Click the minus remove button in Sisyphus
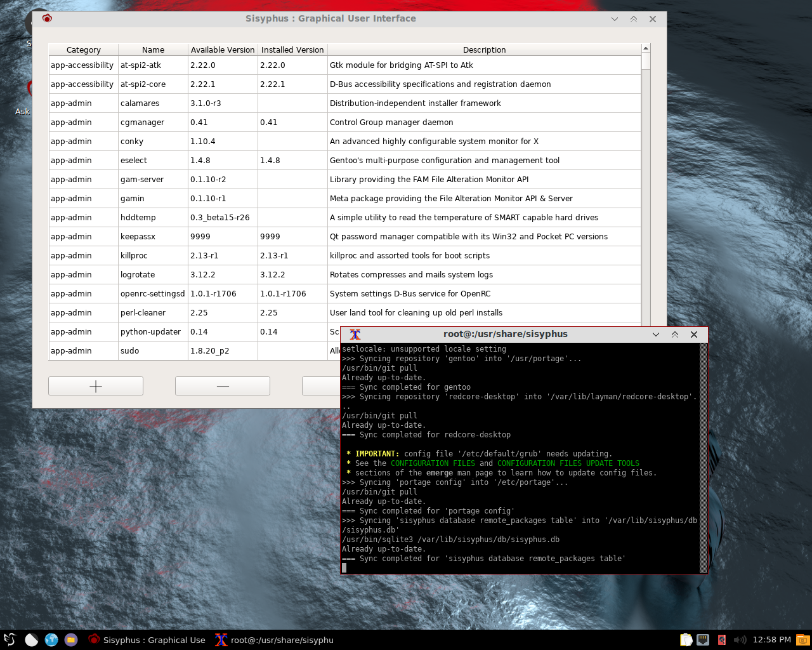Viewport: 812px width, 650px height. [x=223, y=386]
